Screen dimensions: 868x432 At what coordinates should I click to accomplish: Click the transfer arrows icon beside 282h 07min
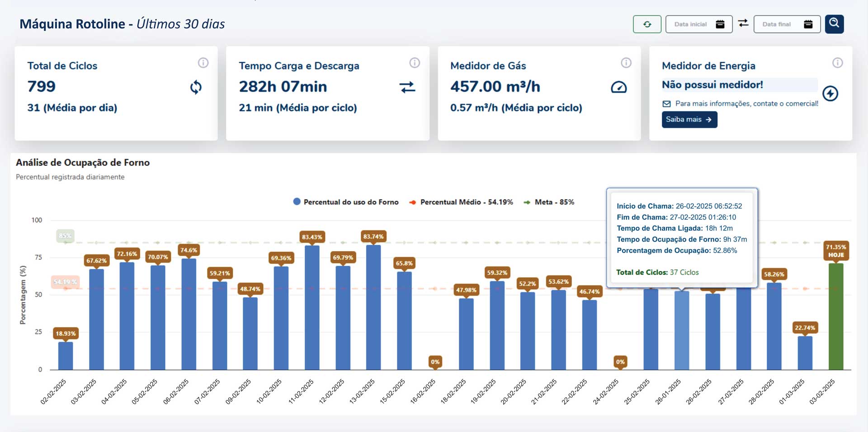(x=407, y=87)
